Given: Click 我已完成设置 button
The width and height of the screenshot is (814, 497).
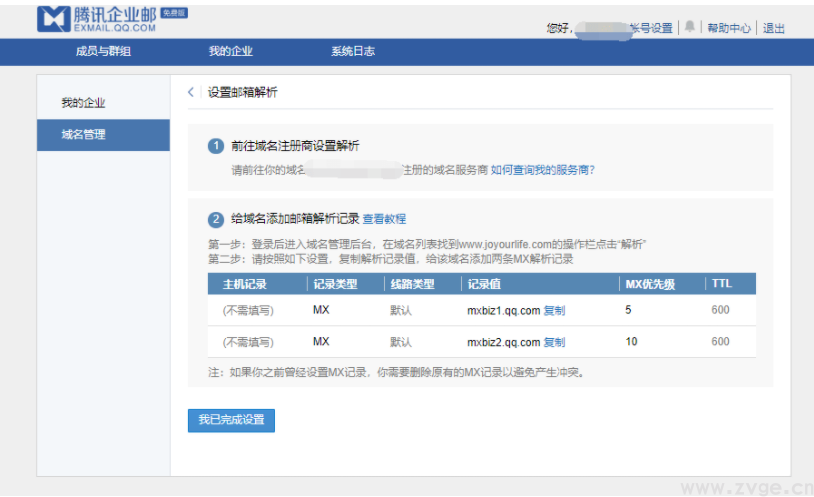Looking at the screenshot, I should tap(231, 420).
